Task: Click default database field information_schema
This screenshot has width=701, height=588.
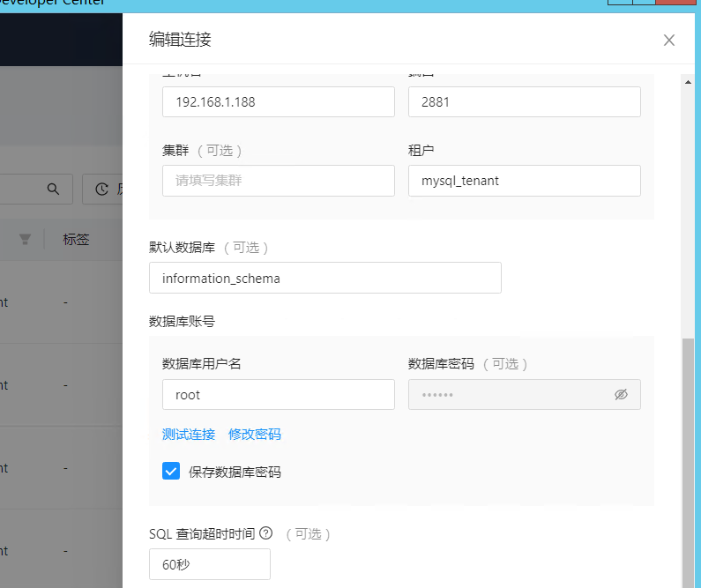Action: point(324,278)
